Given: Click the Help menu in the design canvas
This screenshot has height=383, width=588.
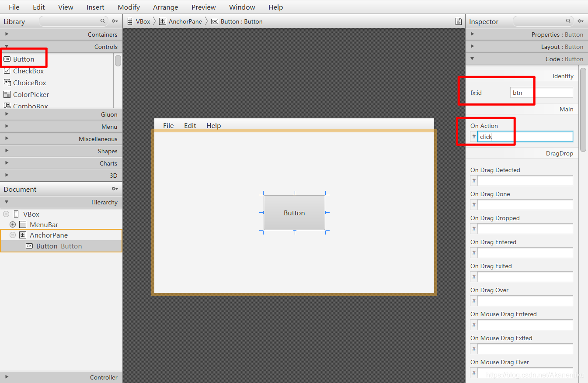Looking at the screenshot, I should point(214,125).
